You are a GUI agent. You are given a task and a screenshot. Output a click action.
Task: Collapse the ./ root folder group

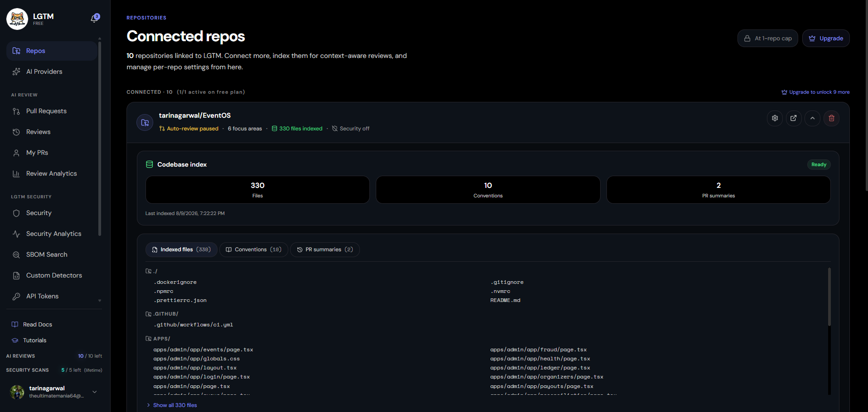point(151,271)
